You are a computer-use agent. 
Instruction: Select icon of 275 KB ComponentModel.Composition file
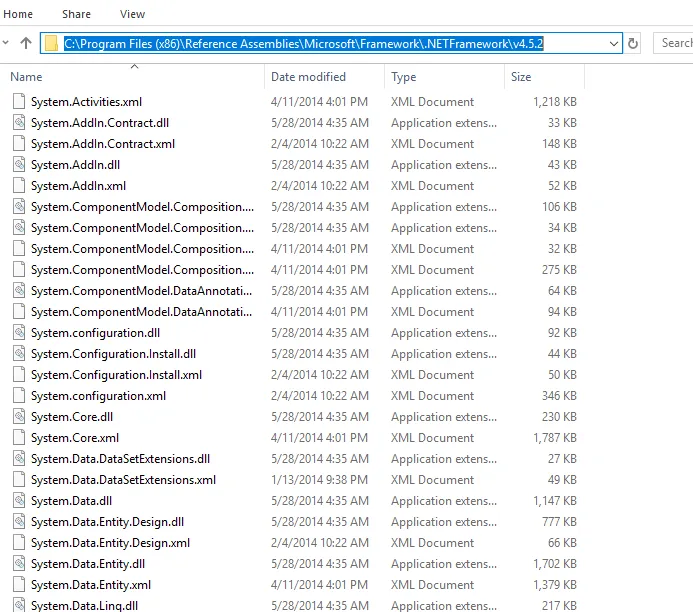tap(19, 269)
